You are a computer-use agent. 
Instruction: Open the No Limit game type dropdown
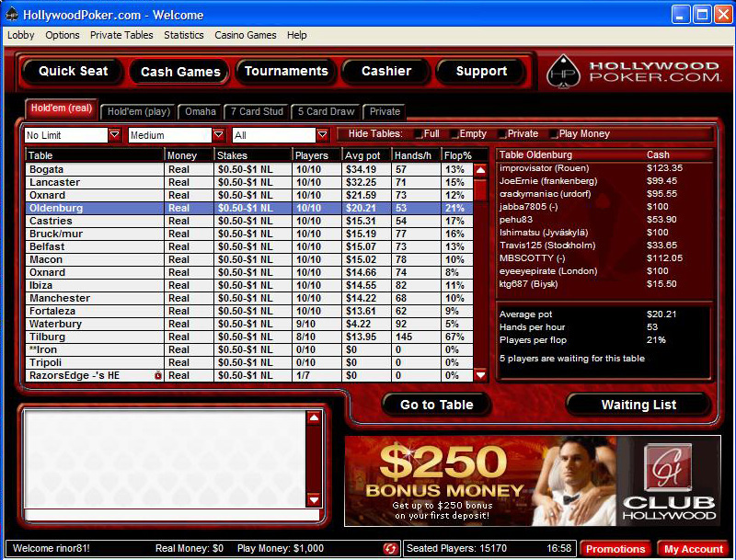[114, 135]
